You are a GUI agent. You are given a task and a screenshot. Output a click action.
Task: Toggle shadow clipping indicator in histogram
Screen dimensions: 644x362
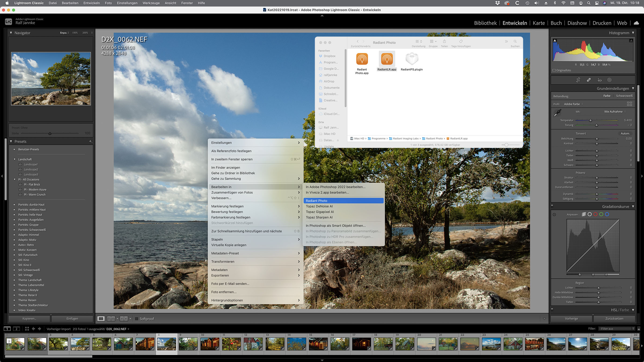click(x=555, y=40)
